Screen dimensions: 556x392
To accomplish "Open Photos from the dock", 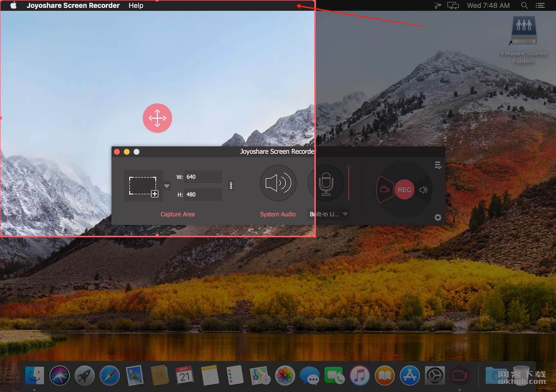I will pos(285,375).
